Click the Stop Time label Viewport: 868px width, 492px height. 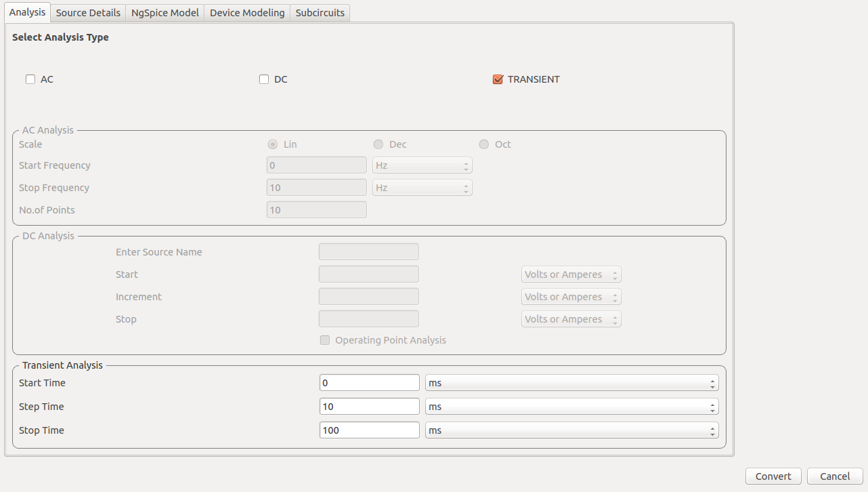(41, 430)
